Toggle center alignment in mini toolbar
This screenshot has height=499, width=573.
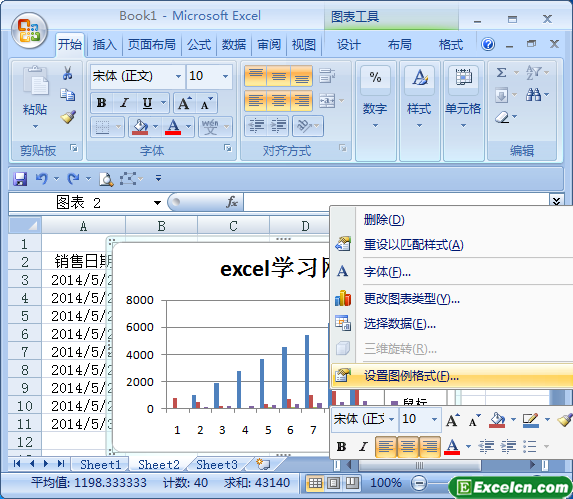(x=407, y=446)
